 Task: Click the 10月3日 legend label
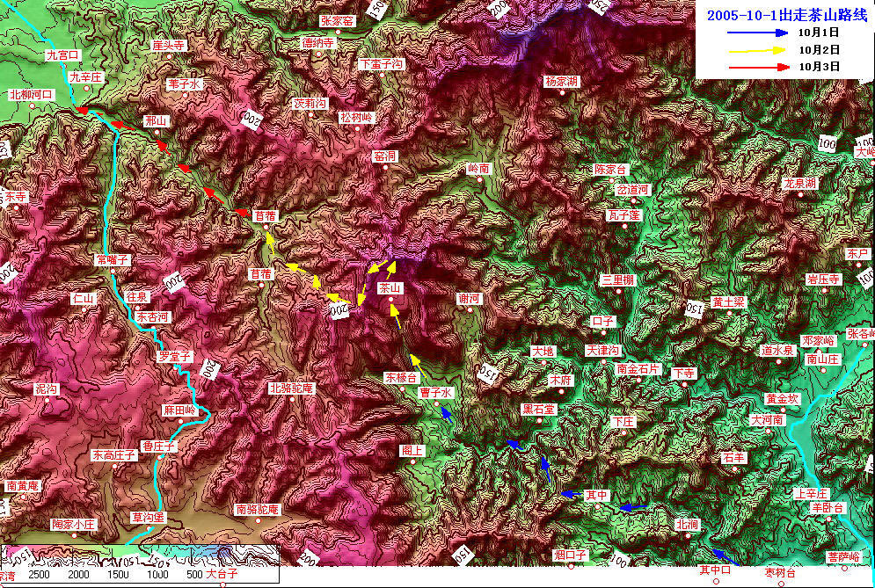[819, 66]
